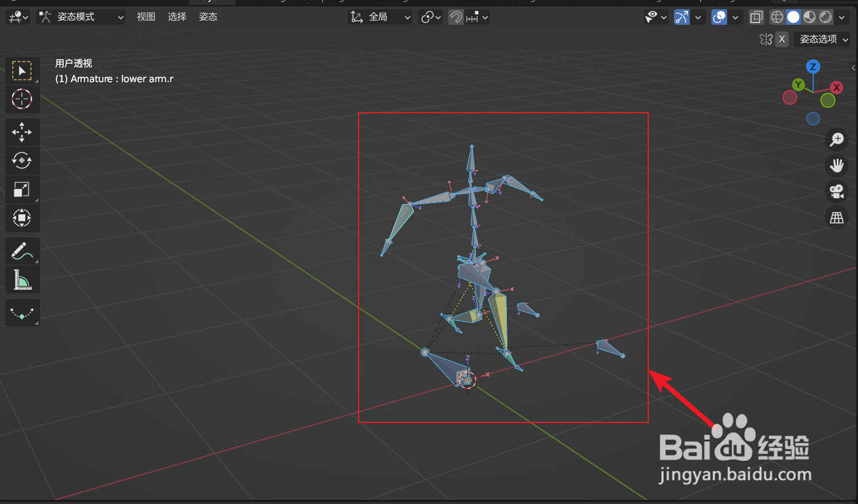Open the 姿态 menu
The height and width of the screenshot is (504, 858).
[208, 17]
